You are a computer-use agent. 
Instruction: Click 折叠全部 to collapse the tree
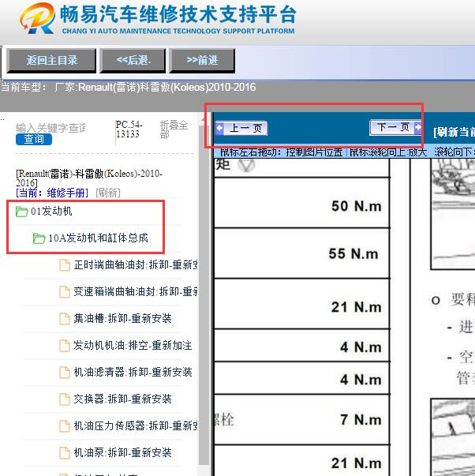tap(174, 129)
